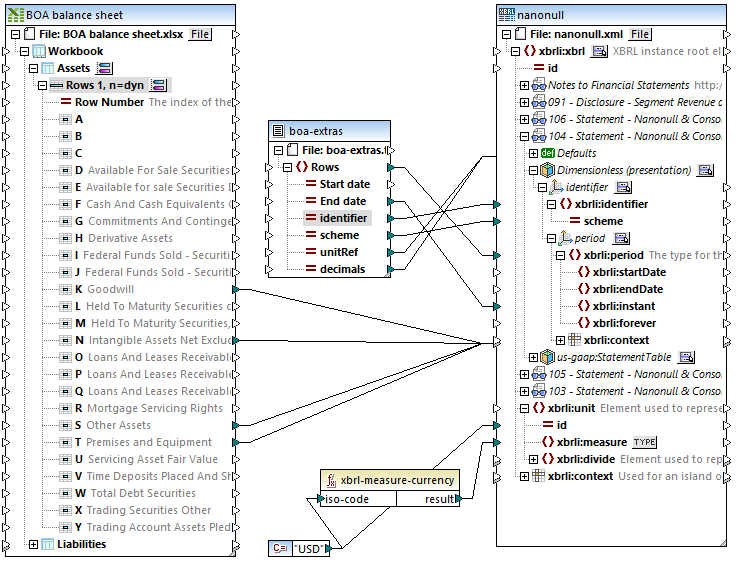Click the options icon next to xbrli:xbrl
The width and height of the screenshot is (738, 563).
coord(599,51)
